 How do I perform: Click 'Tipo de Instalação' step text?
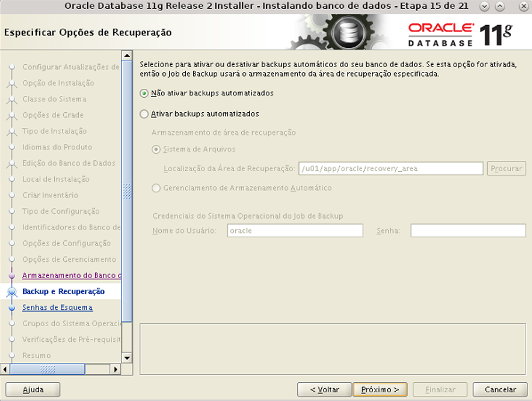tap(54, 131)
